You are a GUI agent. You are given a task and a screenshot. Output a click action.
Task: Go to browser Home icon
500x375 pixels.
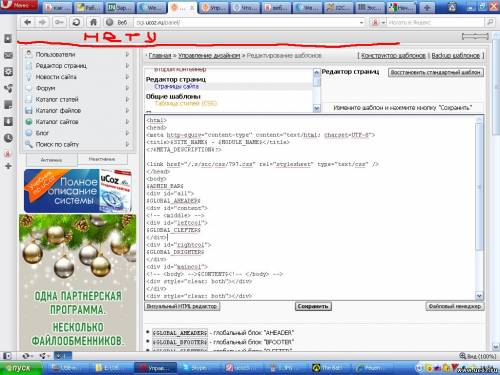[93, 22]
